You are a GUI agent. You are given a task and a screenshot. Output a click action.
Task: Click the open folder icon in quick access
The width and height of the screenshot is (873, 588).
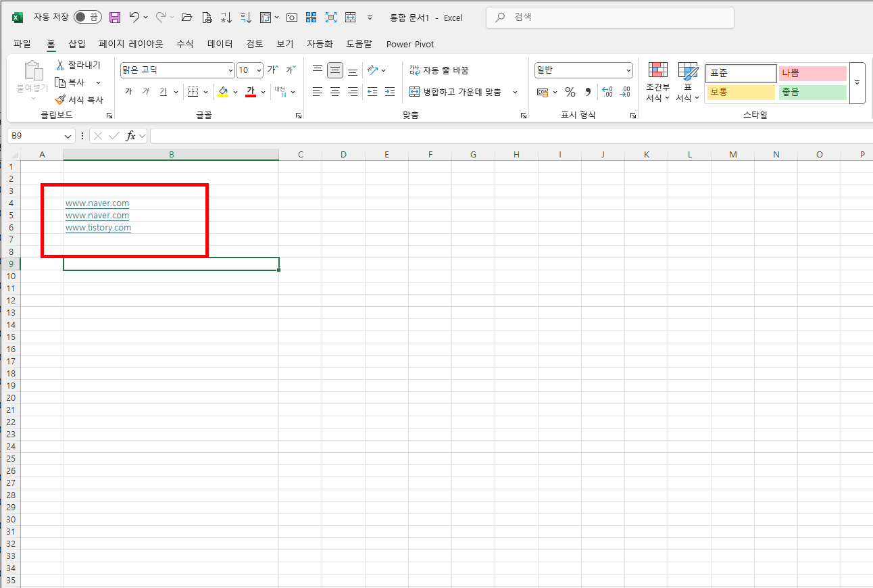click(187, 18)
